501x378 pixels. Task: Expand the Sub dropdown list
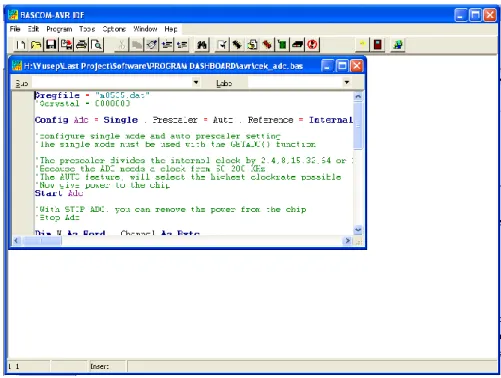click(x=196, y=82)
